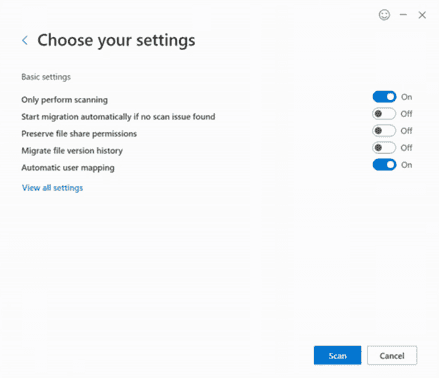Close the window with the X
This screenshot has width=439, height=378.
pyautogui.click(x=422, y=15)
